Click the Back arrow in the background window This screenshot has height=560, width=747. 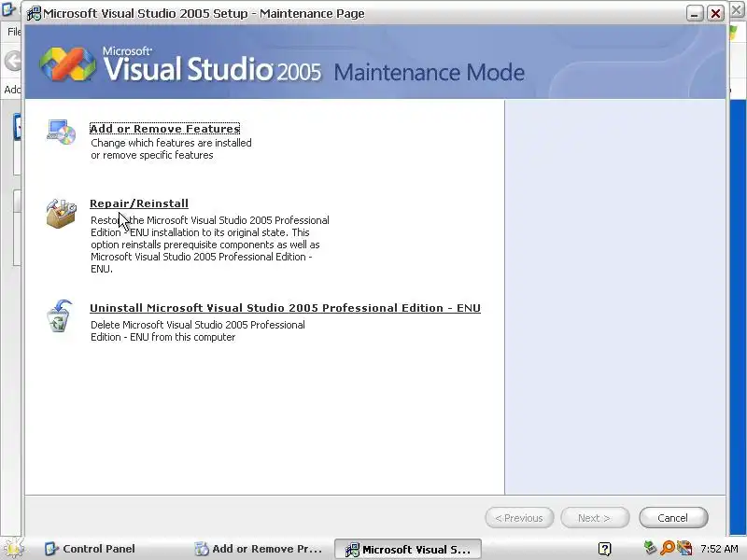[x=12, y=61]
